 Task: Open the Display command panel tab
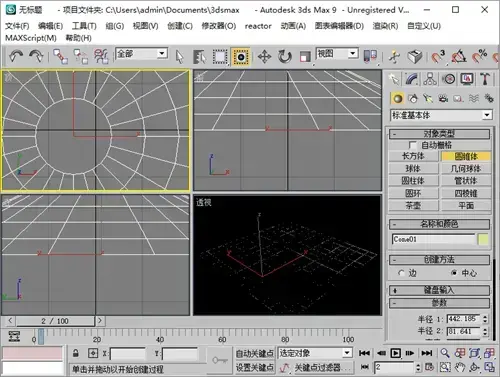[x=467, y=79]
